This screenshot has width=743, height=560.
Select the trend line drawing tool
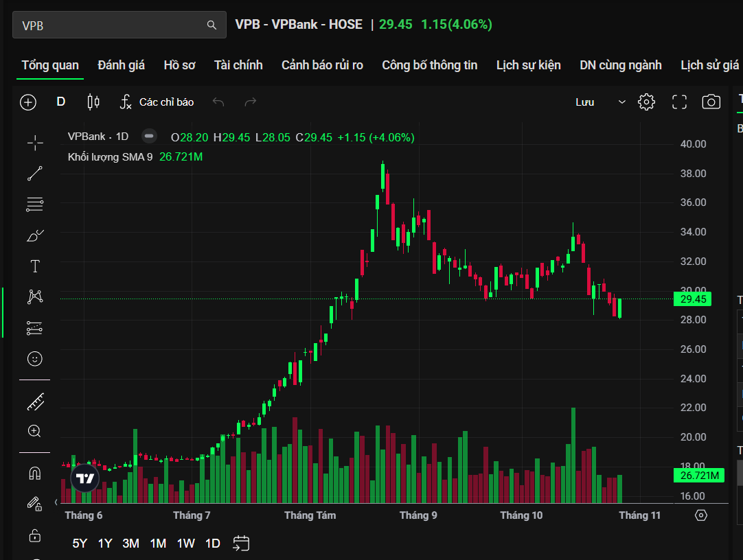[x=35, y=174]
